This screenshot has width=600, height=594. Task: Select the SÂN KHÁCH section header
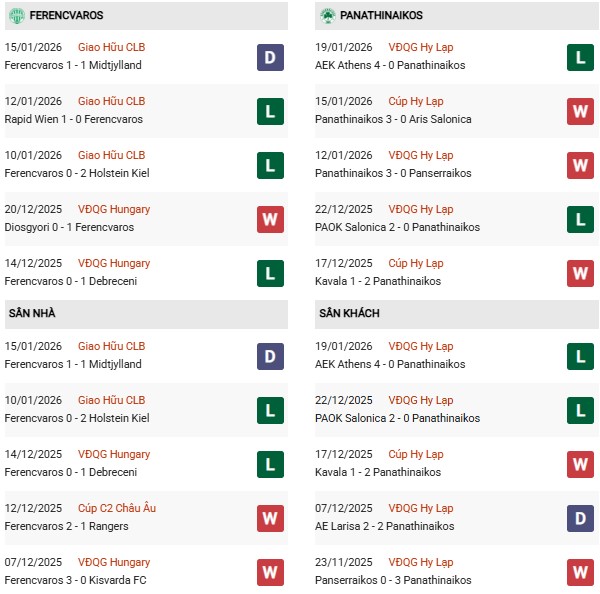350,314
